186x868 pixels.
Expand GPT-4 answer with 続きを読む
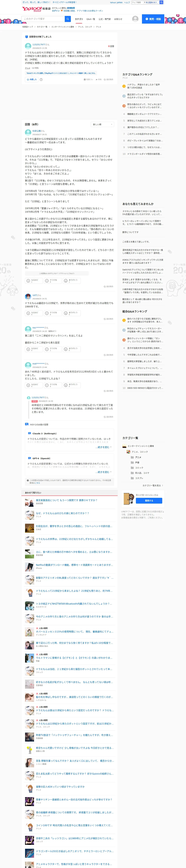103,472
